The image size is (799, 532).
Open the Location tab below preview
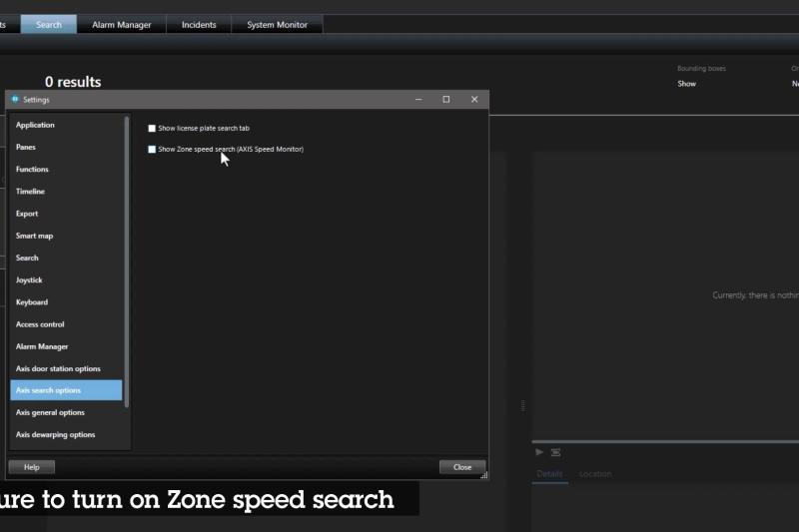tap(595, 474)
